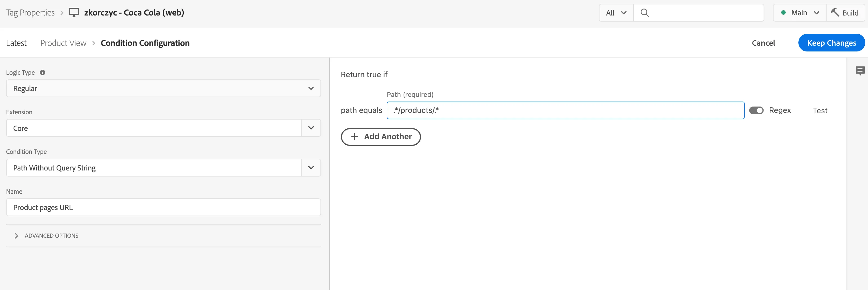Screen dimensions: 868x290
Task: Open the Product View breadcrumb
Action: click(x=63, y=43)
